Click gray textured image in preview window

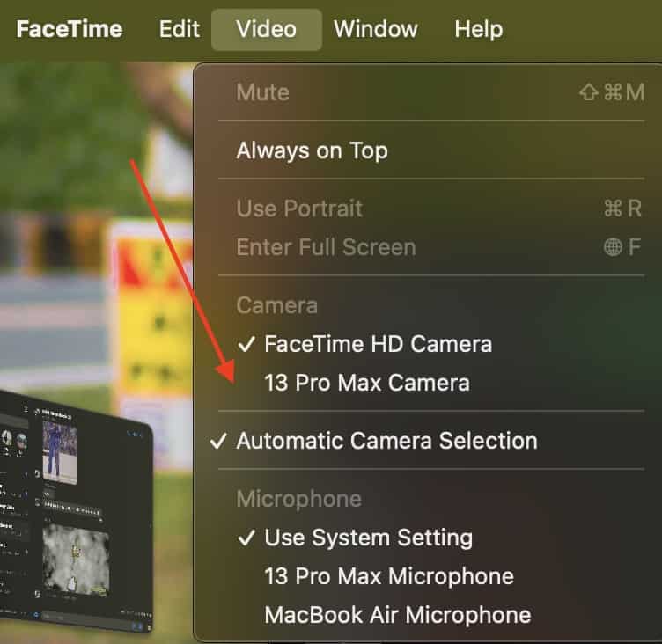[x=76, y=560]
